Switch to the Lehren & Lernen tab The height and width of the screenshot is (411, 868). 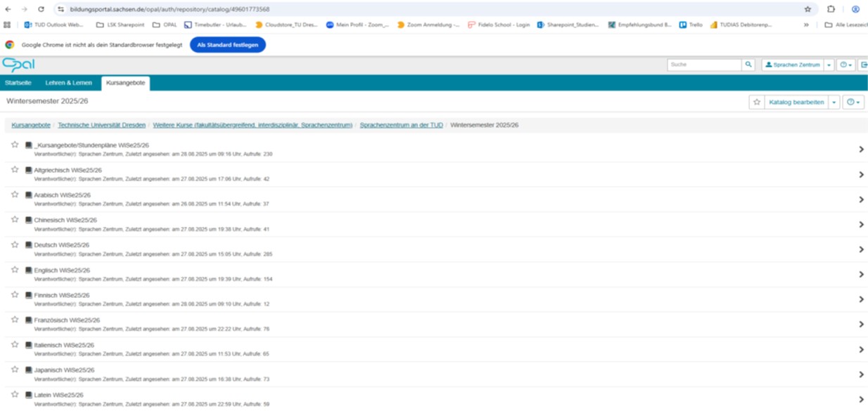[x=68, y=83]
